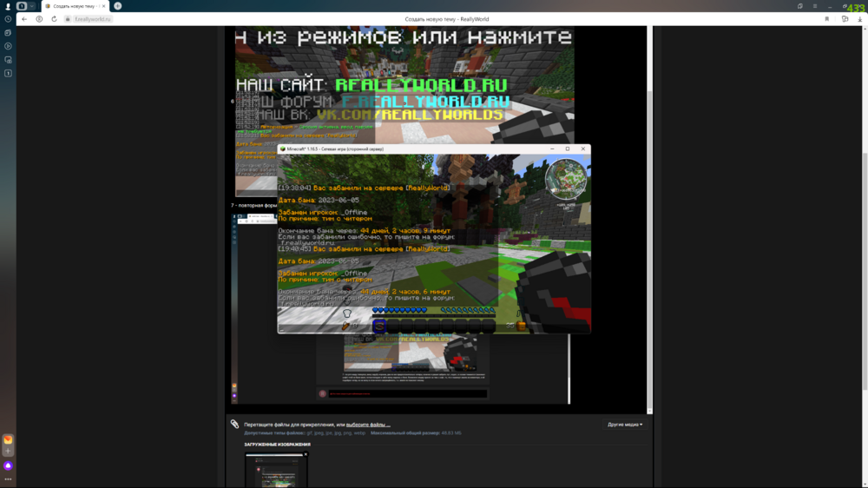
Task: Open History from the sidebar clock icon
Action: point(8,19)
